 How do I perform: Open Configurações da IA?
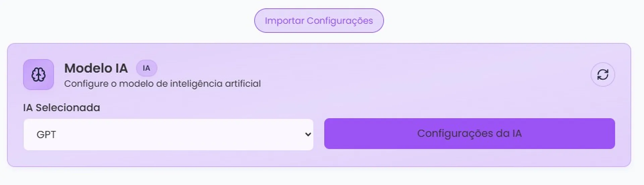point(469,134)
